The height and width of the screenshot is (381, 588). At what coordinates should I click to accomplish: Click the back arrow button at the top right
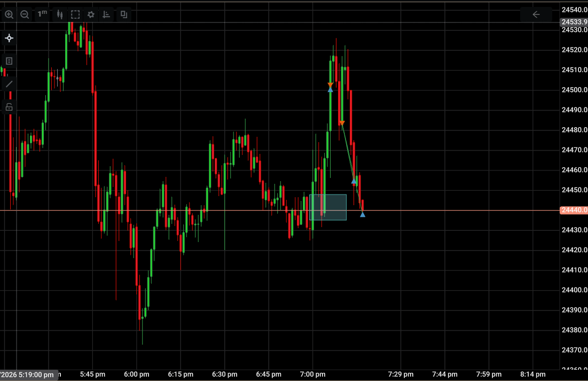coord(536,14)
